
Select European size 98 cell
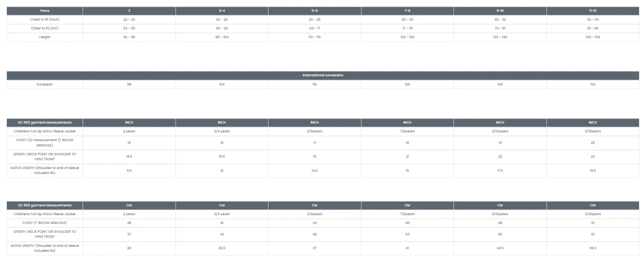point(129,84)
